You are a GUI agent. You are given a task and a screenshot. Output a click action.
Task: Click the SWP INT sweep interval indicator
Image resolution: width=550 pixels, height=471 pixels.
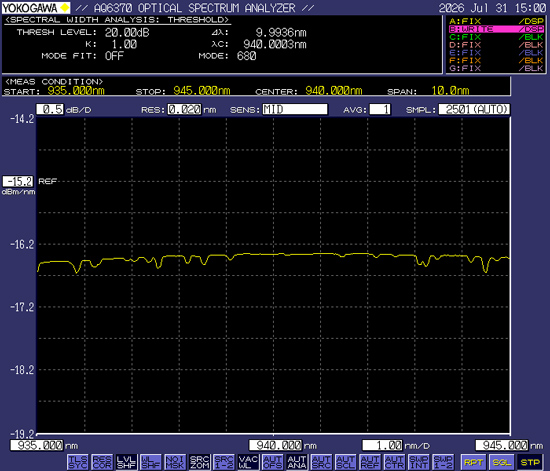tap(419, 462)
